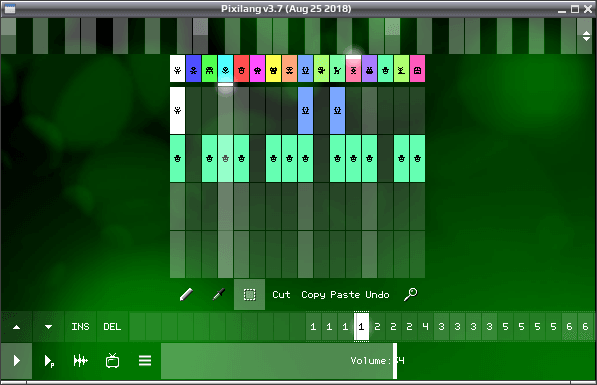Click the Pixilang window menu icon
Viewport: 597px width, 385px height.
point(10,9)
